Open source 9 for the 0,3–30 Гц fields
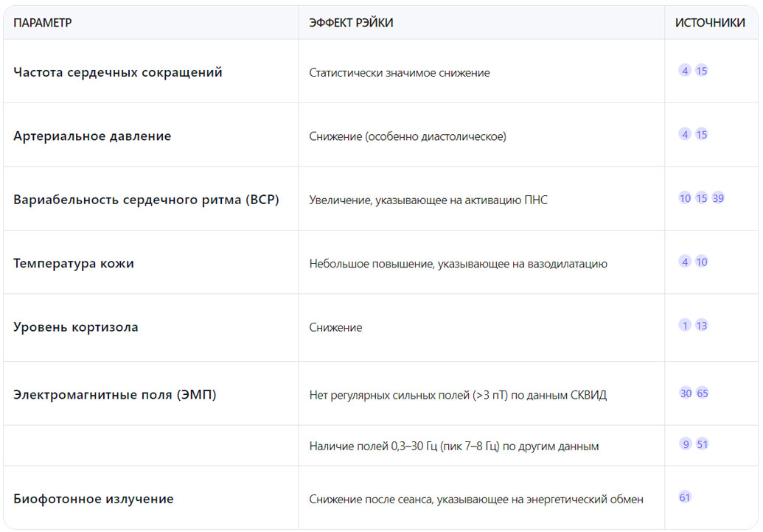Screen dimensions: 763x532 (686, 444)
